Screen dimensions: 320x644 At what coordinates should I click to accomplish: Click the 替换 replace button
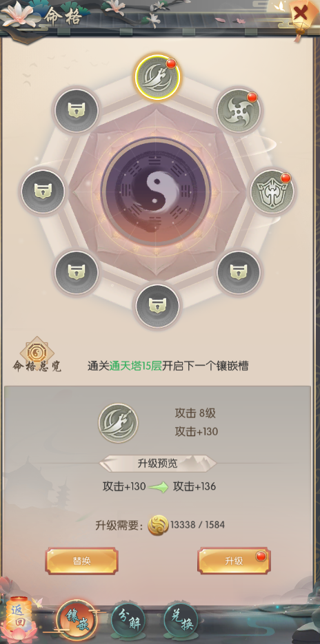tap(82, 561)
